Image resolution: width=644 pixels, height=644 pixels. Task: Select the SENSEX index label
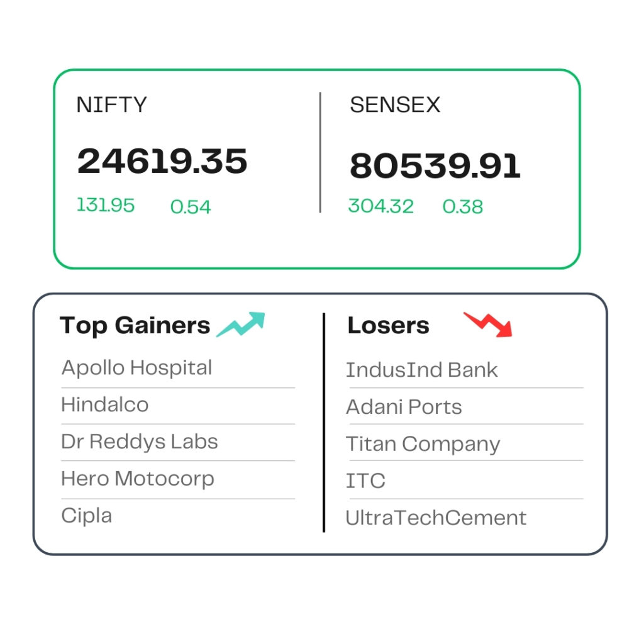(395, 104)
